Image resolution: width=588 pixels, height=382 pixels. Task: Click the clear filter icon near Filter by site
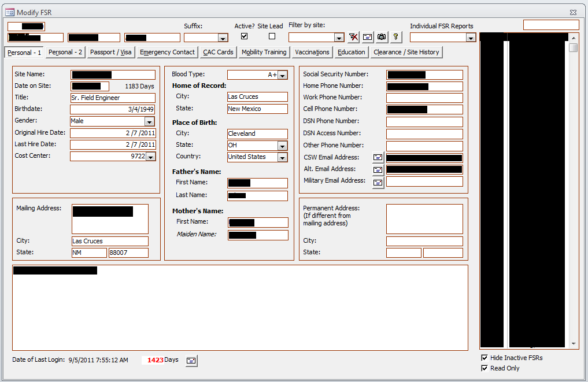click(353, 36)
